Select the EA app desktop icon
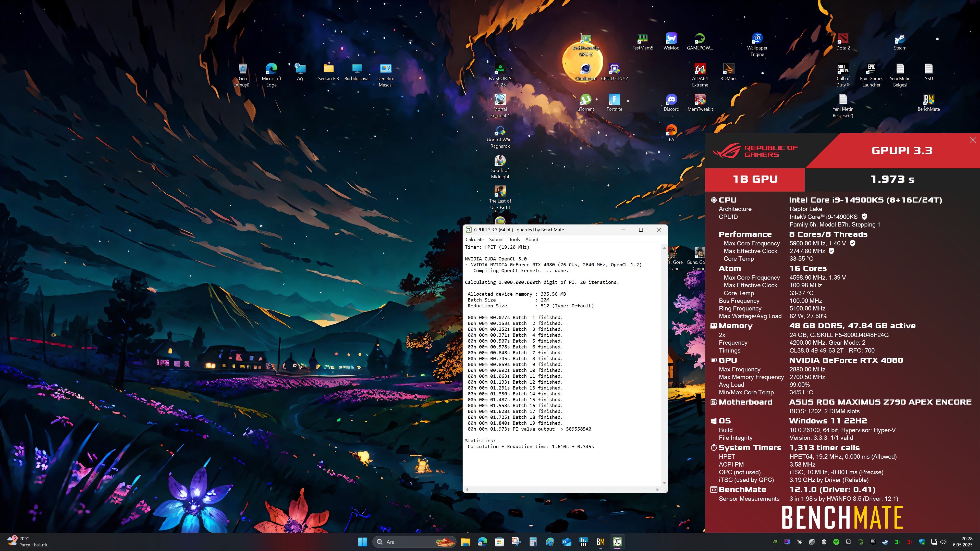 [671, 133]
